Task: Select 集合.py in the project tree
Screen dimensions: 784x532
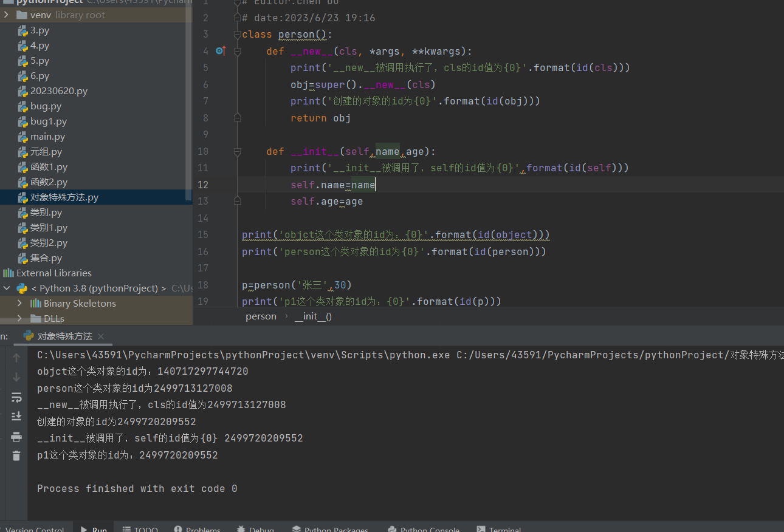Action: point(46,258)
